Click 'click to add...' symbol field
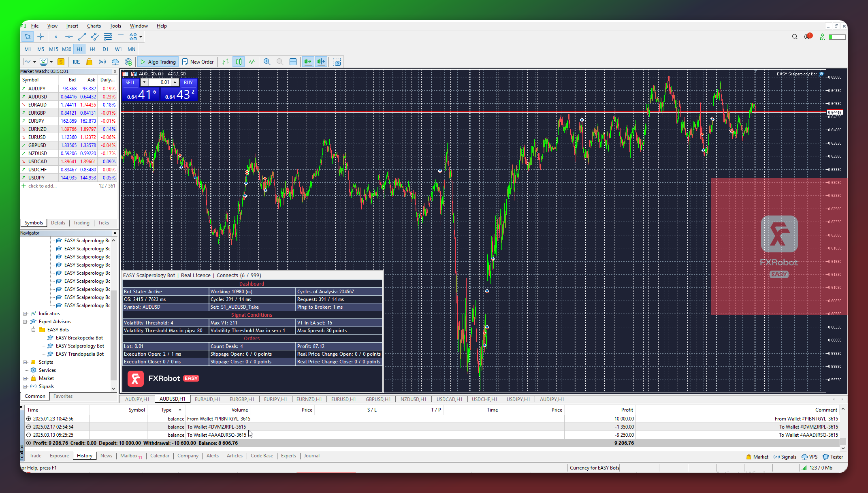Image resolution: width=868 pixels, height=493 pixels. 42,186
